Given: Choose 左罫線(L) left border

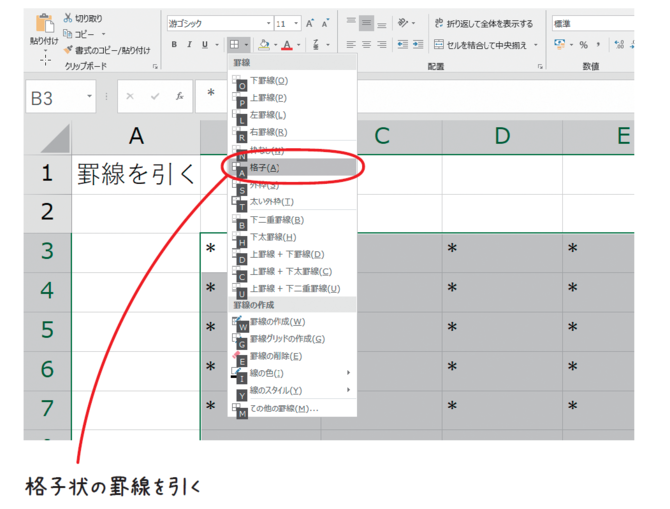Looking at the screenshot, I should tap(293, 115).
